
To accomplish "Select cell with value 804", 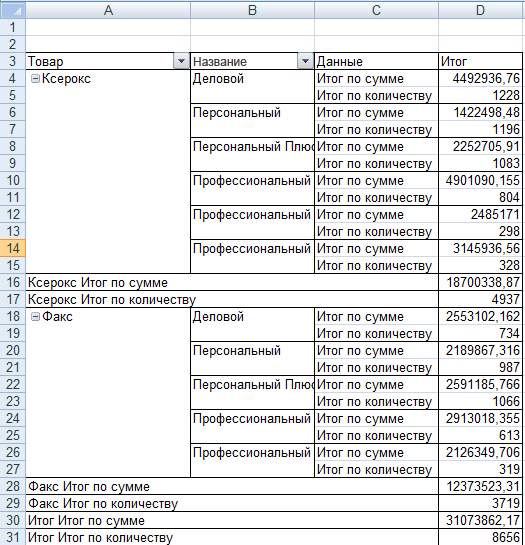I will [x=480, y=197].
